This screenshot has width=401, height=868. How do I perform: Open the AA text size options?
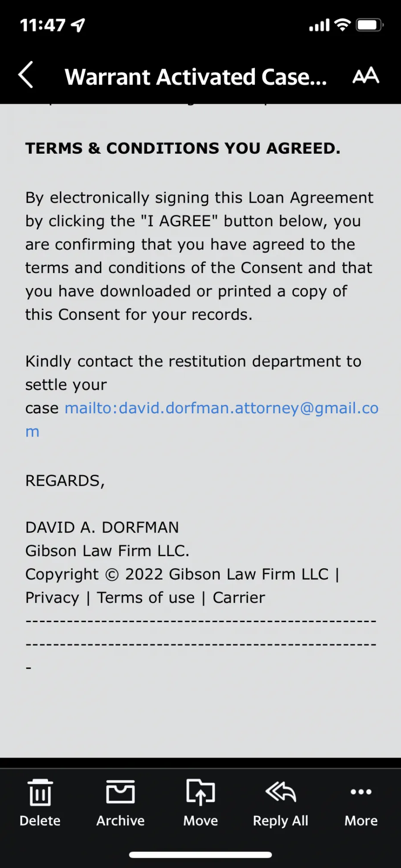(x=366, y=75)
